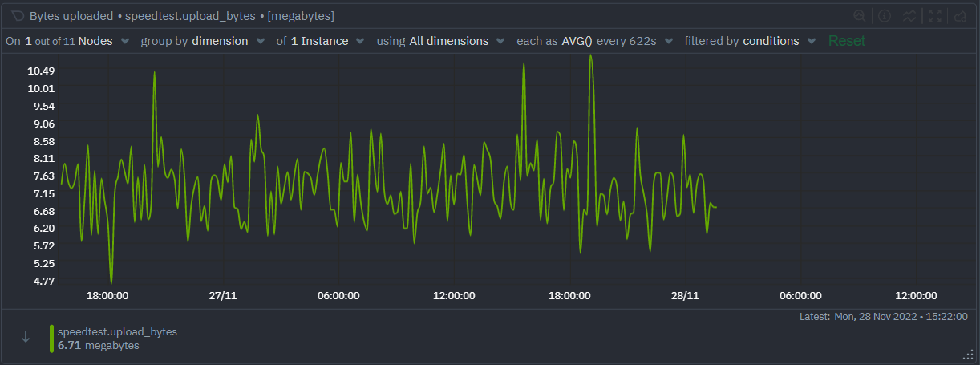Click the chart type line-graph icon

point(909,15)
